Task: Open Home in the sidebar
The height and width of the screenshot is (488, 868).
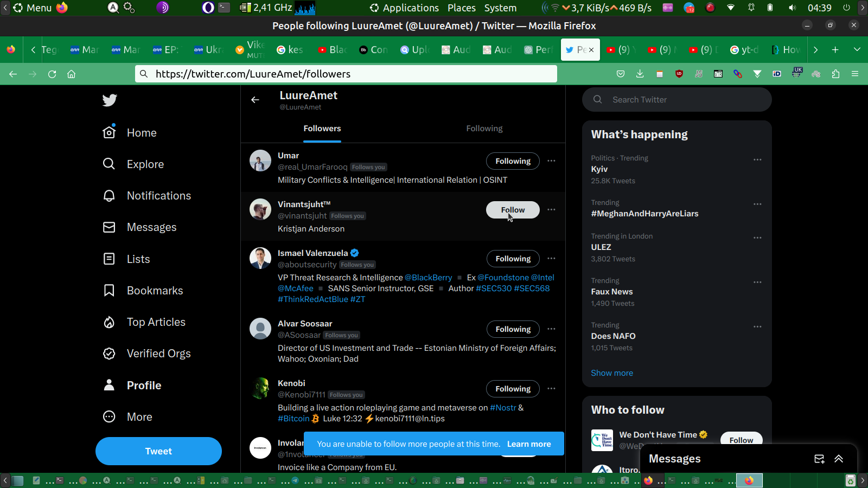Action: (130, 133)
